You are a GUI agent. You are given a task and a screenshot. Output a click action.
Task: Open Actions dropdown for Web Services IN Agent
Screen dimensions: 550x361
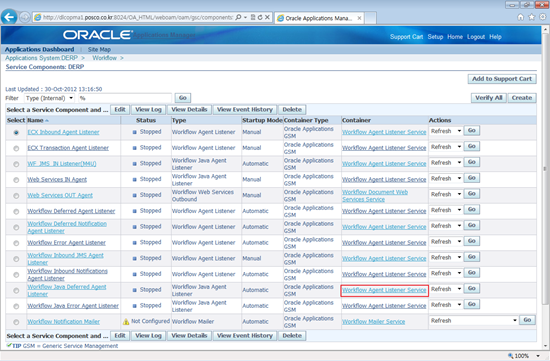(445, 178)
